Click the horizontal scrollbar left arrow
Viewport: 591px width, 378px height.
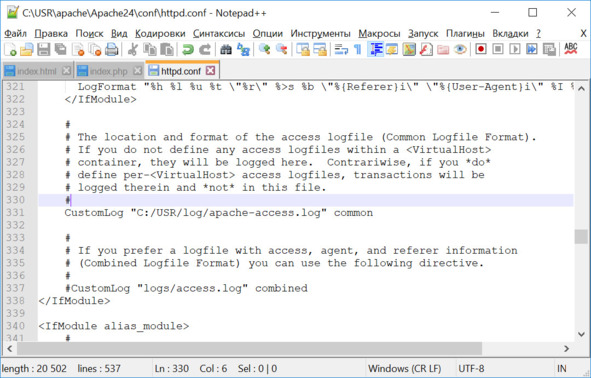click(10, 349)
